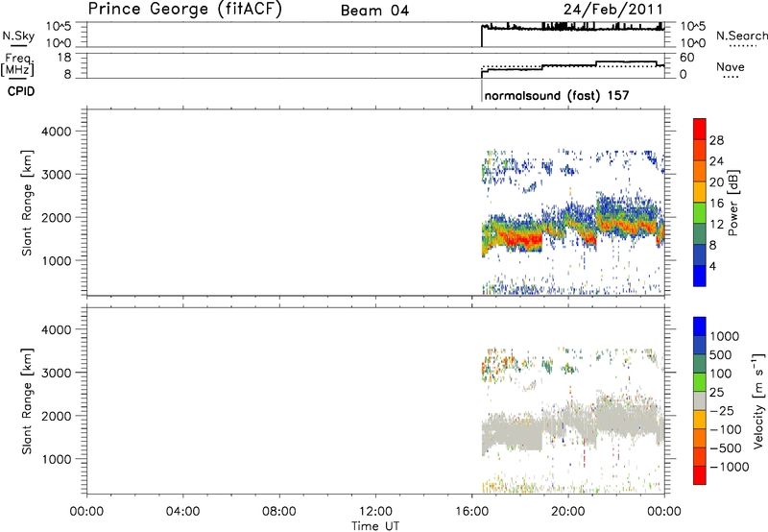Click the velocity panel 'Slant Range [km]' label

coord(27,400)
